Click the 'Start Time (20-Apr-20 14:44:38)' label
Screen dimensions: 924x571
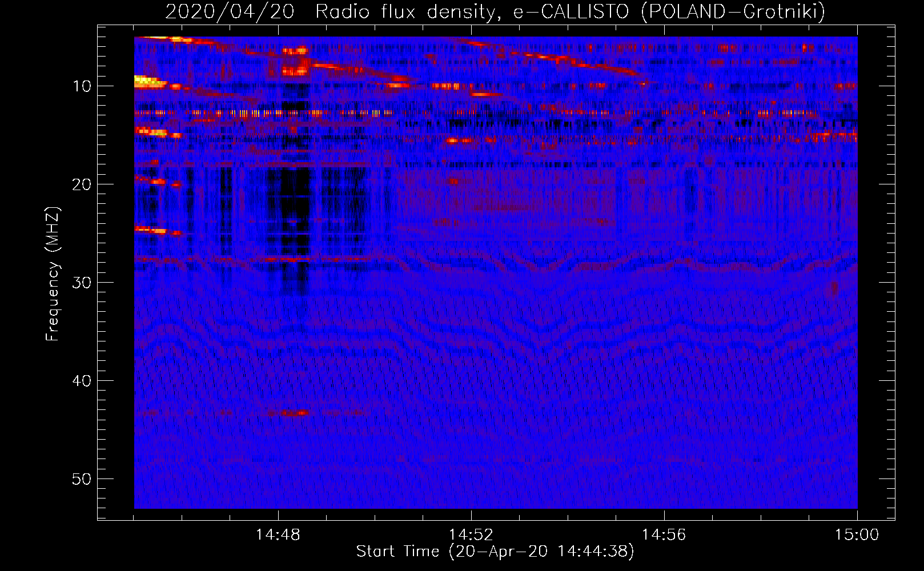(x=495, y=552)
